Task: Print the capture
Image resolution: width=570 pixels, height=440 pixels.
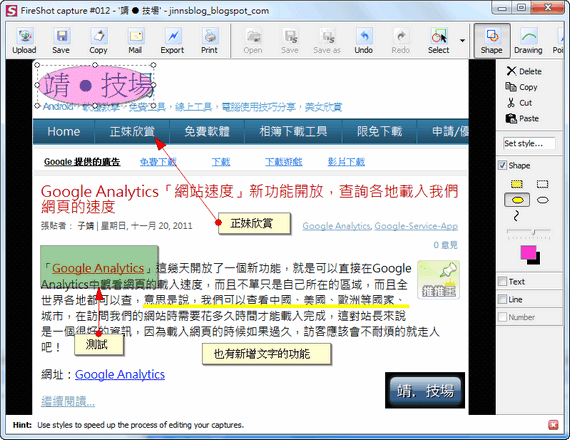Action: pos(209,41)
